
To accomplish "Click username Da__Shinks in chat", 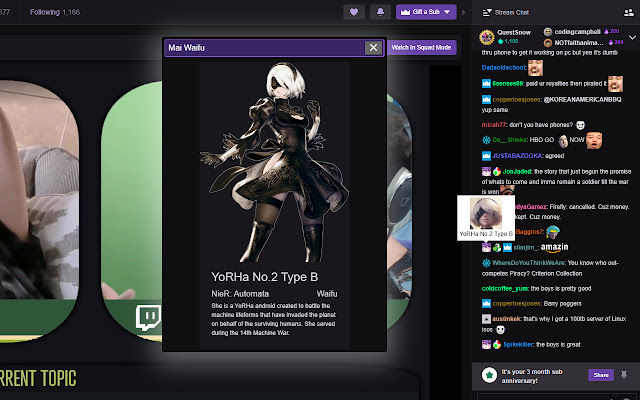I will click(x=509, y=140).
